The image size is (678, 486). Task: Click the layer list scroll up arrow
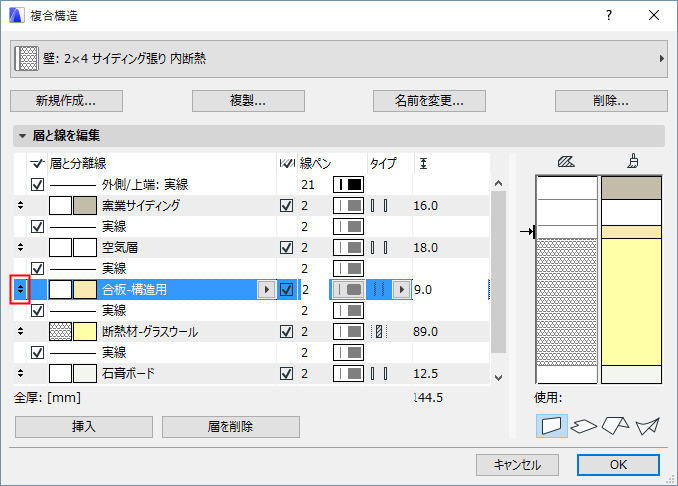498,183
